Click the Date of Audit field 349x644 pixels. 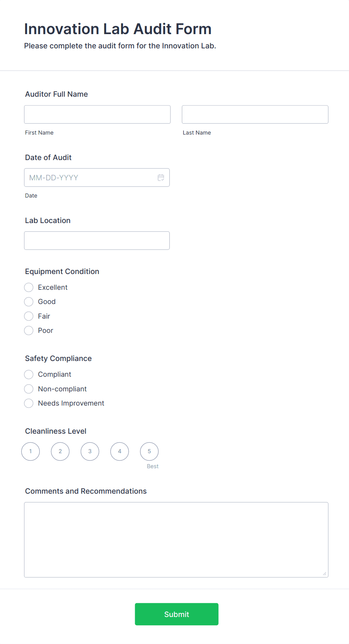90,177
